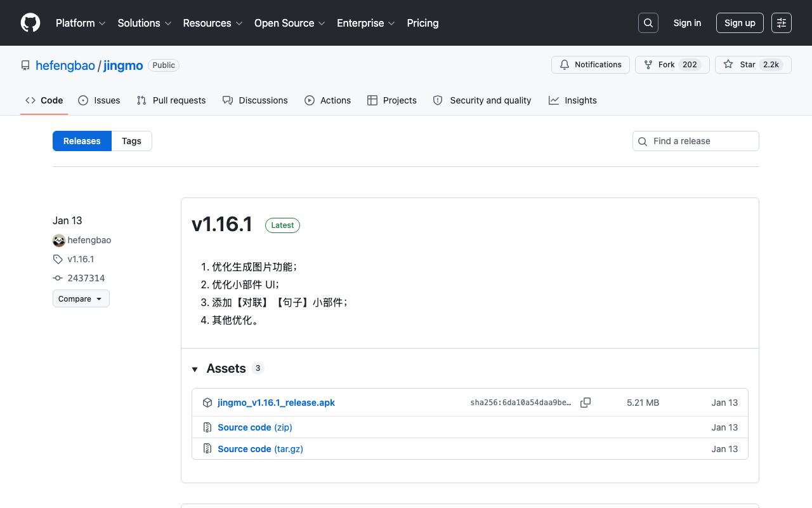The width and height of the screenshot is (812, 508).
Task: Open the appearance settings icon in header
Action: tap(782, 23)
